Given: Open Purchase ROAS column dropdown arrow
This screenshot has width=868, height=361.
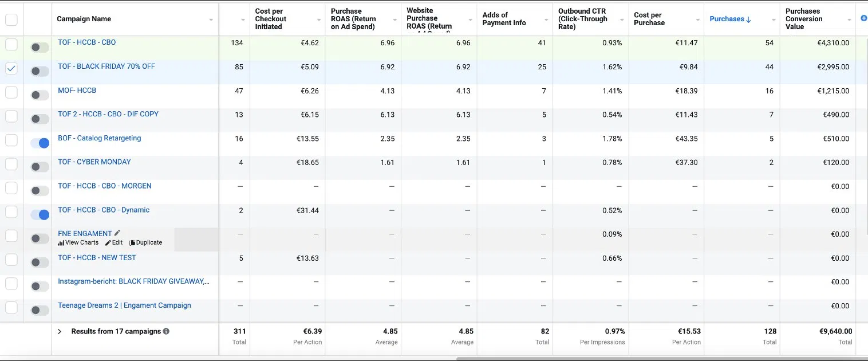Looking at the screenshot, I should [x=394, y=20].
